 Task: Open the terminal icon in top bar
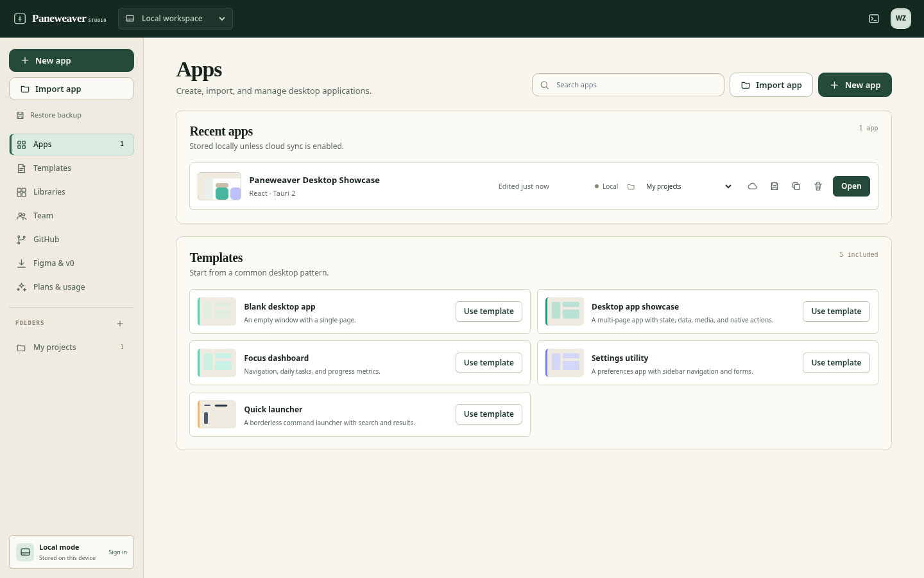coord(874,19)
